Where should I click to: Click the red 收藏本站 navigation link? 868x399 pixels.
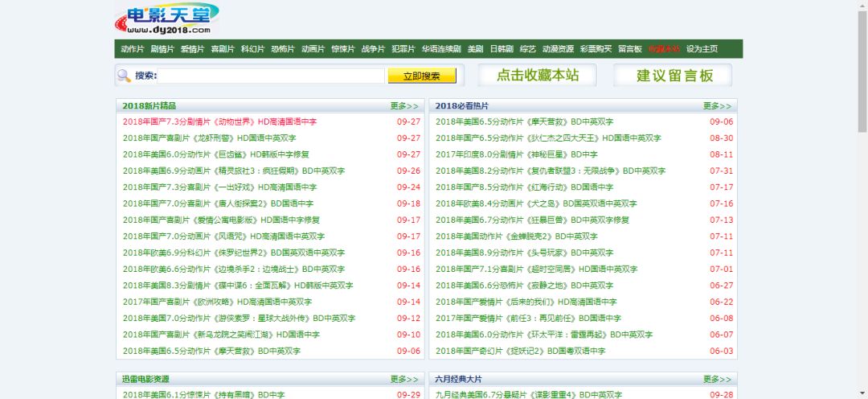coord(664,49)
